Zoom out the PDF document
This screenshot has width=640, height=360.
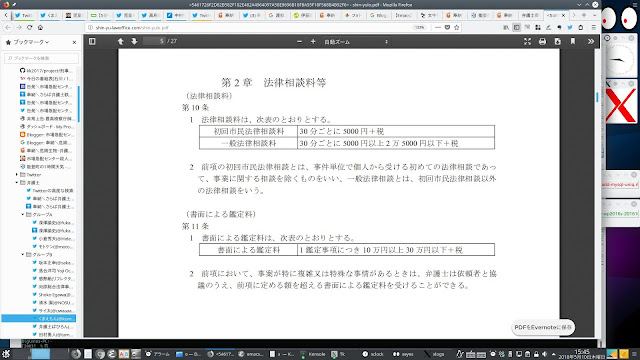299,41
